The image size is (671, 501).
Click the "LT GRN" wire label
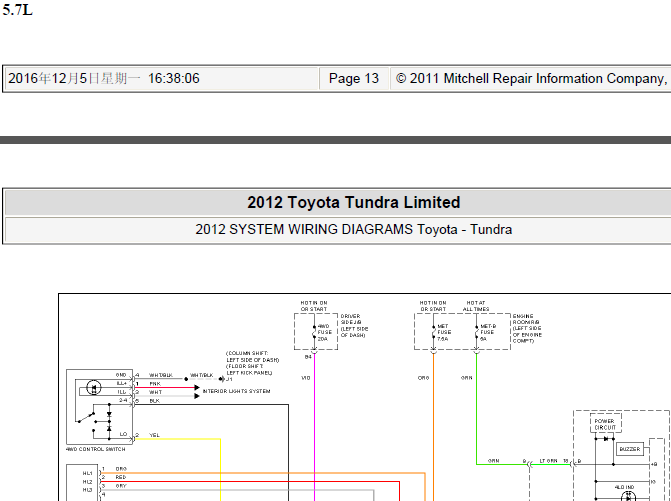coord(549,461)
